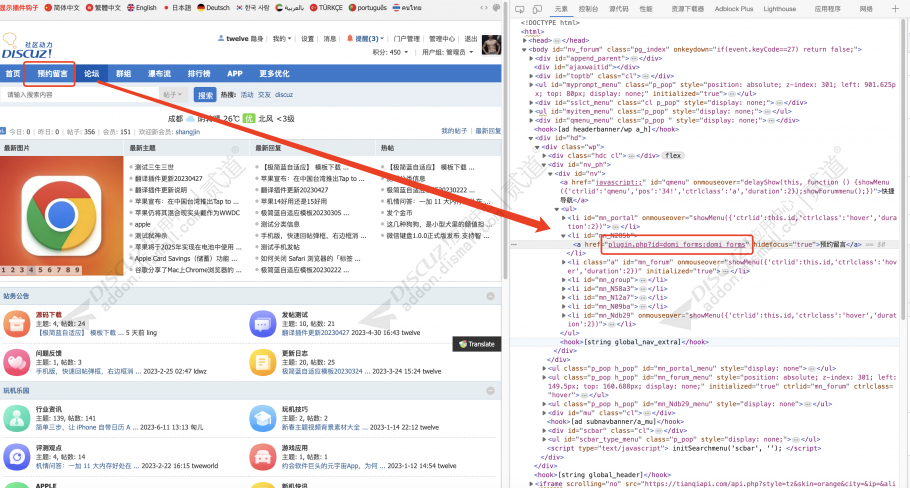Open the 发帖测试 forum chat icon
The image size is (910, 488).
click(x=263, y=321)
